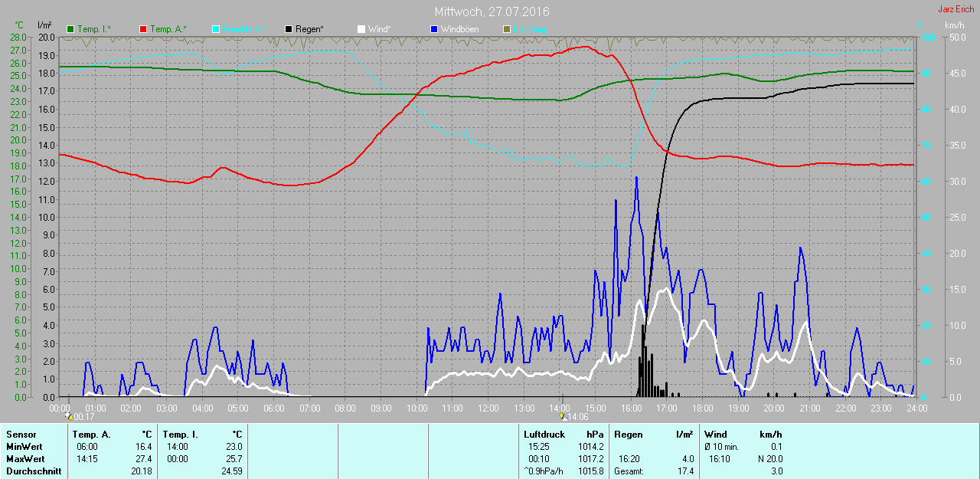Viewport: 980px width, 479px height.
Task: Click the 16:00 label on time axis
Action: pyautogui.click(x=631, y=408)
